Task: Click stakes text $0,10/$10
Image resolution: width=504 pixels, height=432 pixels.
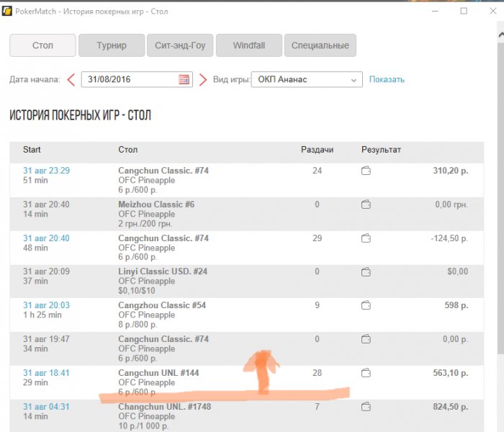Action: click(137, 291)
